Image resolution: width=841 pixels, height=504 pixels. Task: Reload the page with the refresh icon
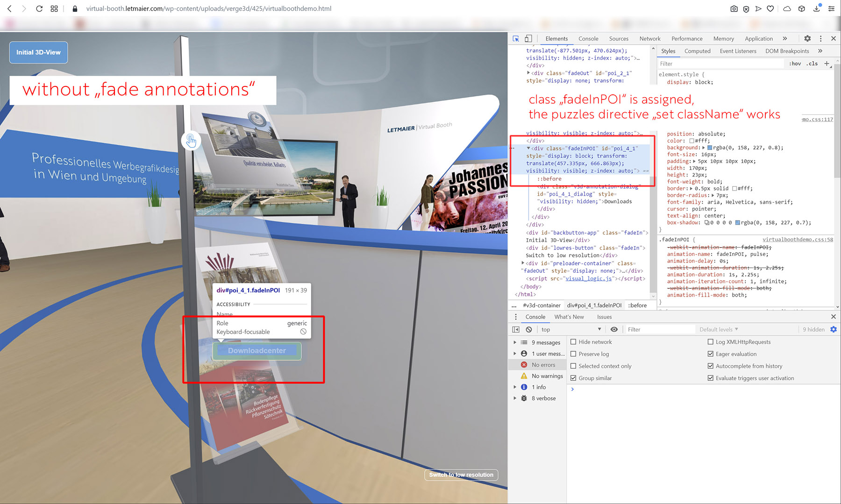coord(39,8)
